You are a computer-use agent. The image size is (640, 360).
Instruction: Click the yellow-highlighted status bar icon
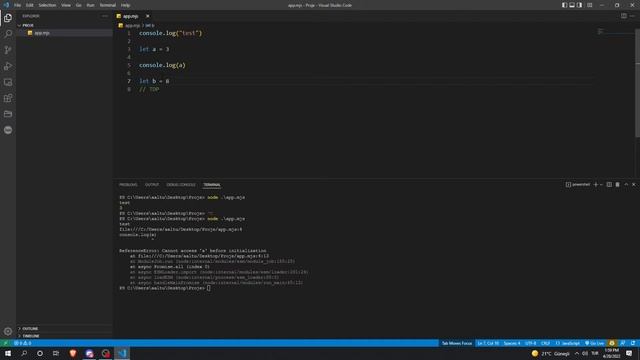point(611,343)
